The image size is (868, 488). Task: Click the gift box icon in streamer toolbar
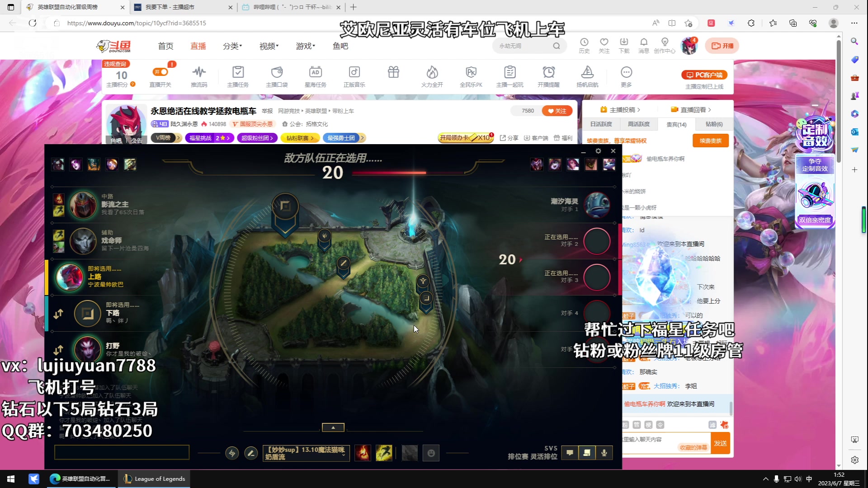click(x=393, y=72)
